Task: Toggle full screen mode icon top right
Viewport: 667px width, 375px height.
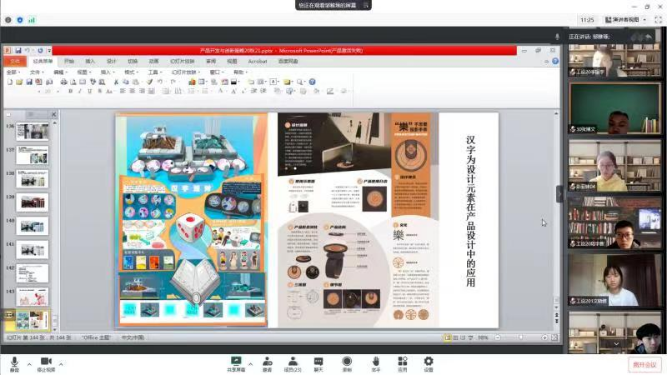Action: pyautogui.click(x=658, y=20)
